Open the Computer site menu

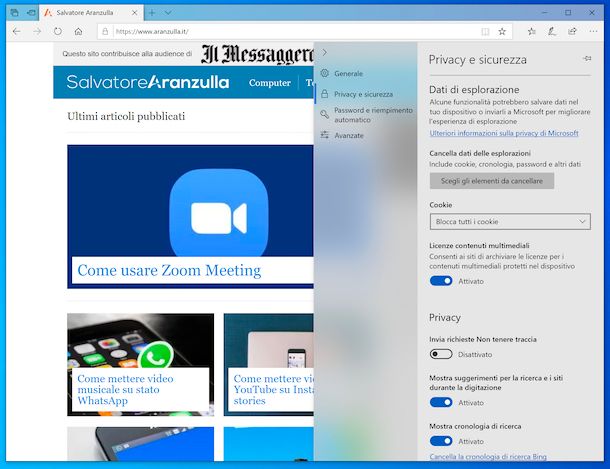[270, 83]
